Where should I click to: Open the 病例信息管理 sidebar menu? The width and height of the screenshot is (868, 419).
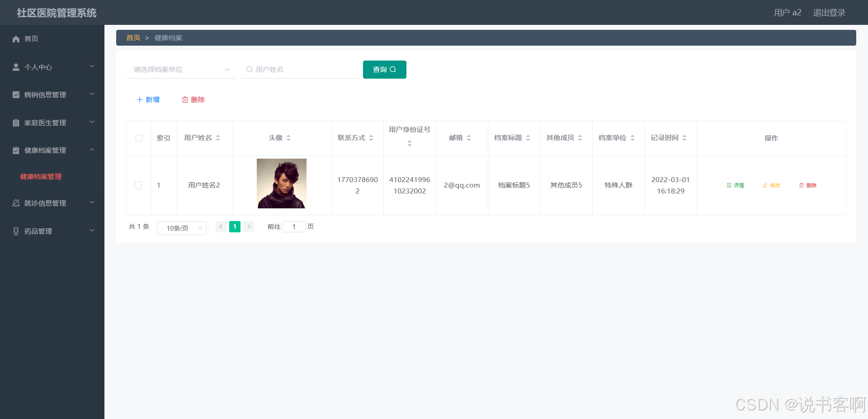[52, 94]
